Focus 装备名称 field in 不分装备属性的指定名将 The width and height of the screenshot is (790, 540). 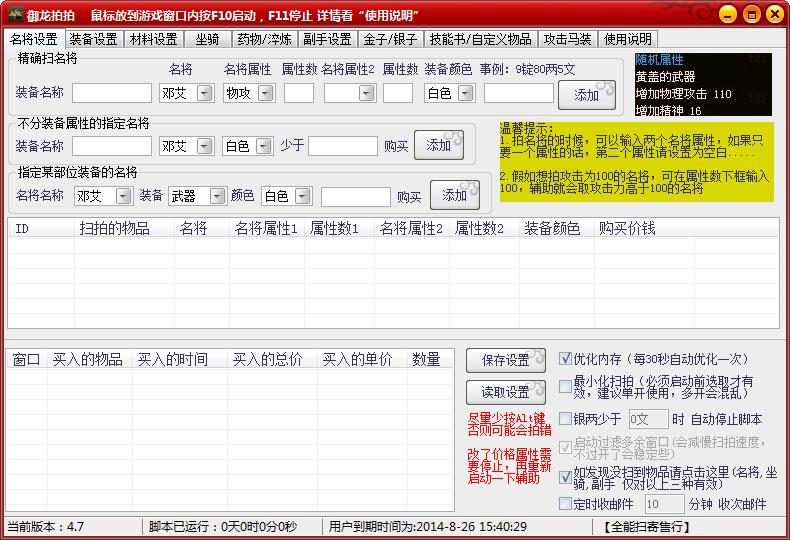click(112, 146)
